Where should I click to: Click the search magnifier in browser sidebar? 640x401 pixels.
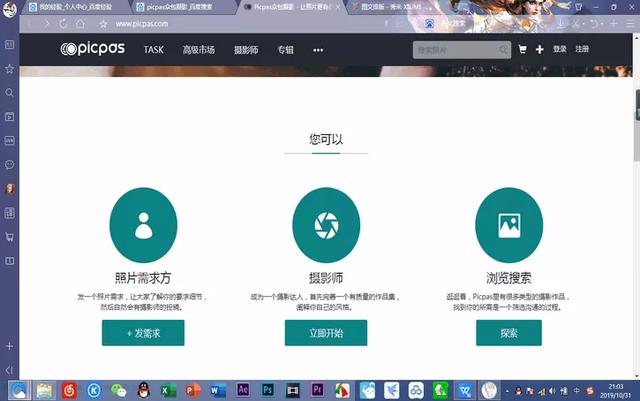9,93
